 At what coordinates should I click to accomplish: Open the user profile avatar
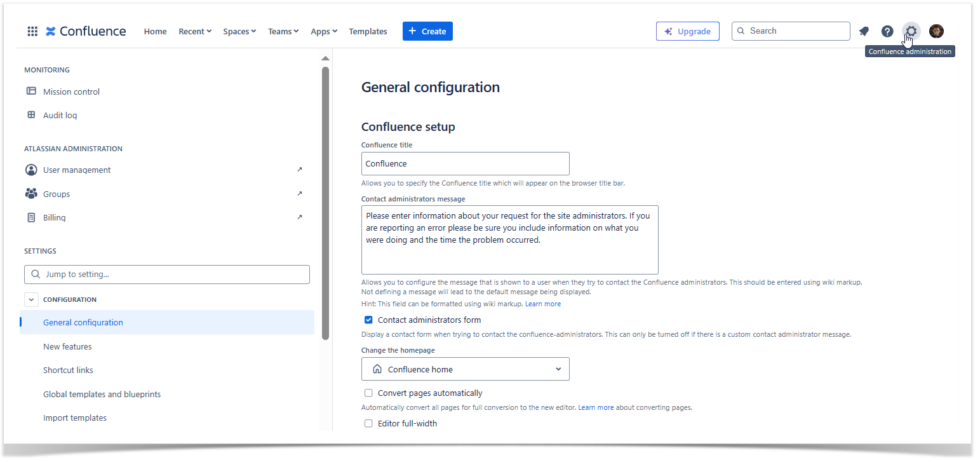(936, 31)
